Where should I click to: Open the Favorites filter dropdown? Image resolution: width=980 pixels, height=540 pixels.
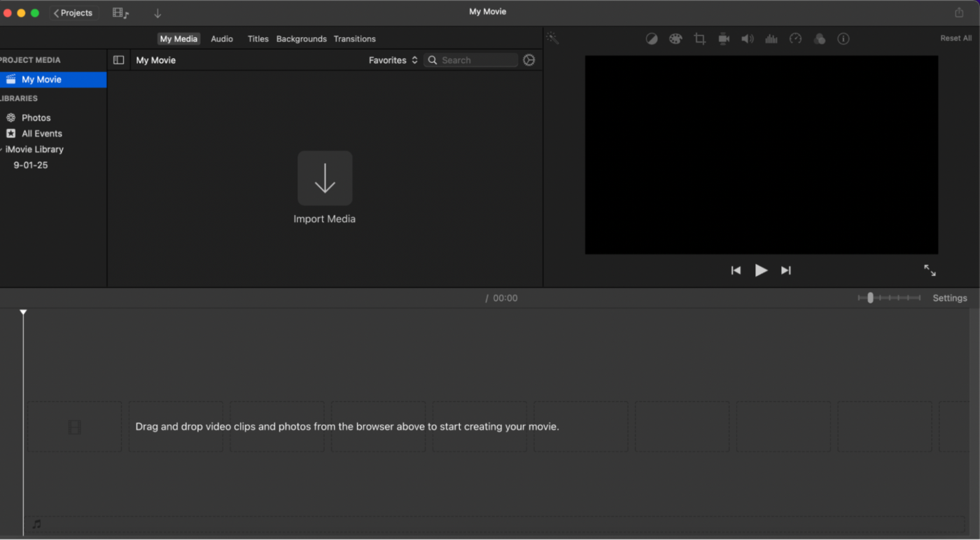point(393,60)
